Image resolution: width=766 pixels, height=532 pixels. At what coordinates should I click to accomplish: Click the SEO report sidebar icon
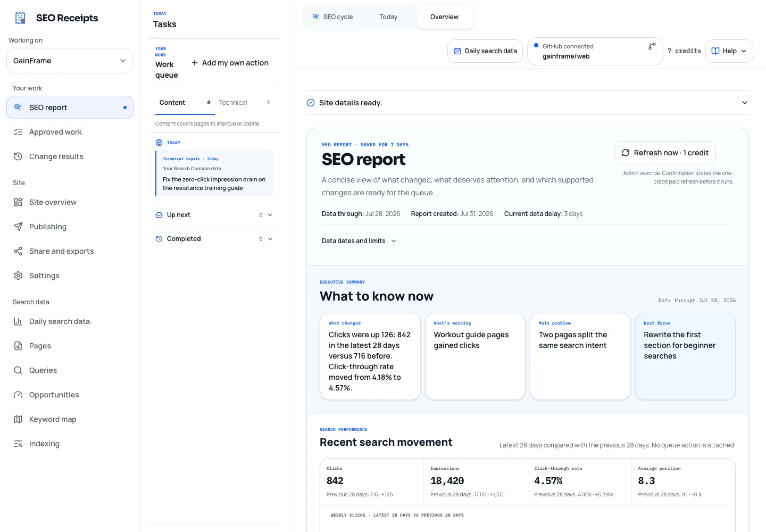[x=18, y=107]
